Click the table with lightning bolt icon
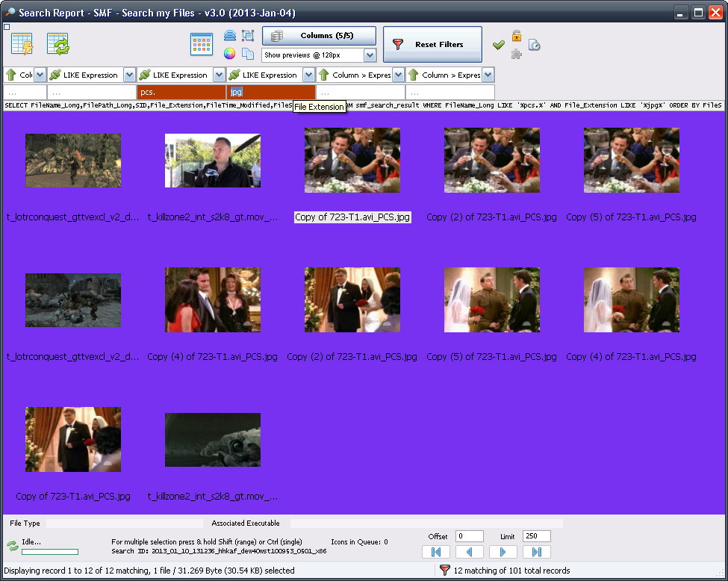The width and height of the screenshot is (728, 581). click(x=22, y=44)
